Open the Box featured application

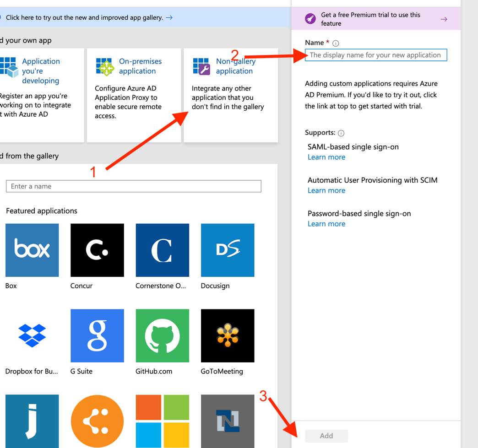32,250
